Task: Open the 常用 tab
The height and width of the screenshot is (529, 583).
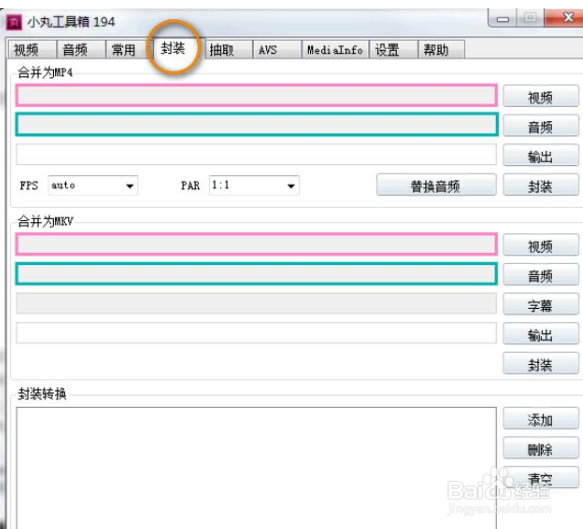Action: (x=129, y=50)
